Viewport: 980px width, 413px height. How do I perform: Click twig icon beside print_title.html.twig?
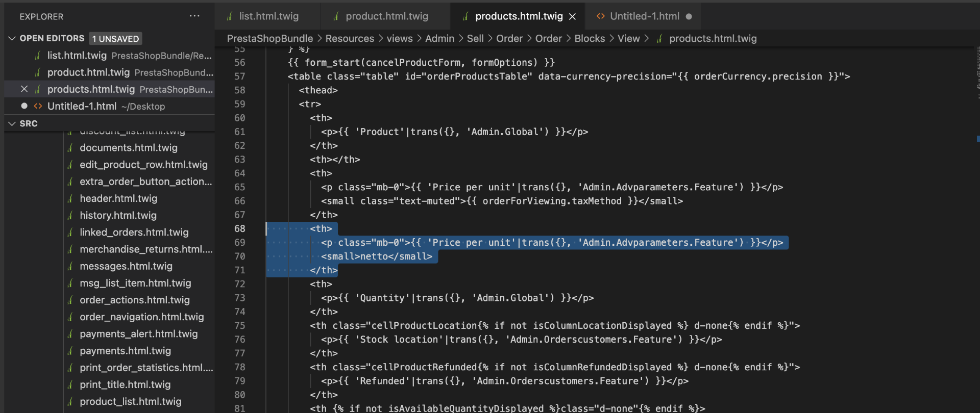pyautogui.click(x=70, y=384)
